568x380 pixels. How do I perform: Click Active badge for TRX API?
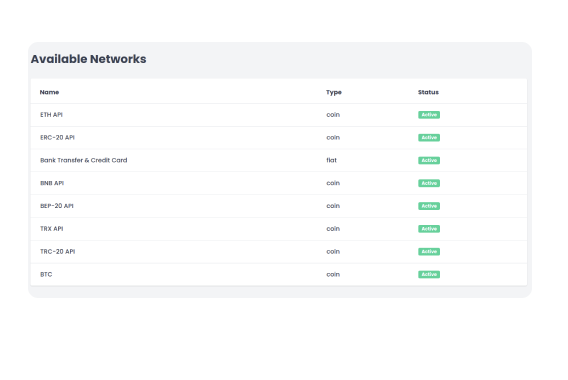[x=429, y=229]
